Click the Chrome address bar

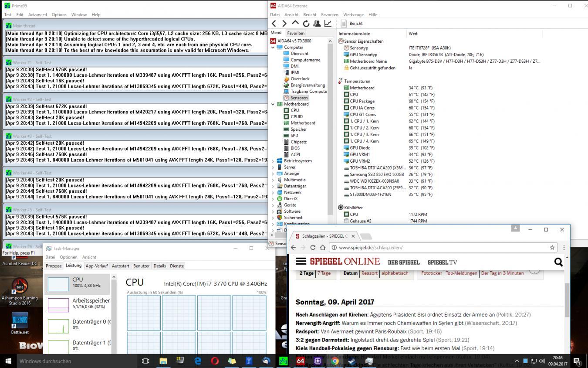tap(443, 247)
